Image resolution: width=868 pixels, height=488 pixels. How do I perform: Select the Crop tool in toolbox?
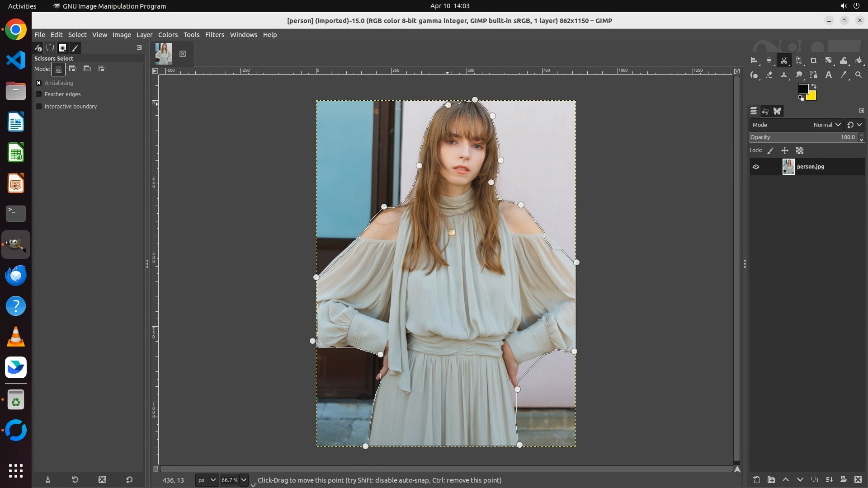pyautogui.click(x=814, y=61)
